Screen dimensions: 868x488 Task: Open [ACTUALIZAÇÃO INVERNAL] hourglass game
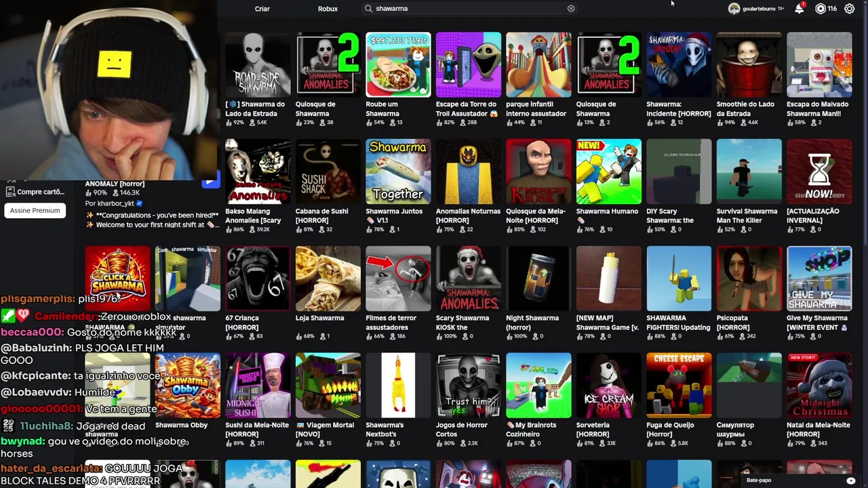tap(819, 171)
